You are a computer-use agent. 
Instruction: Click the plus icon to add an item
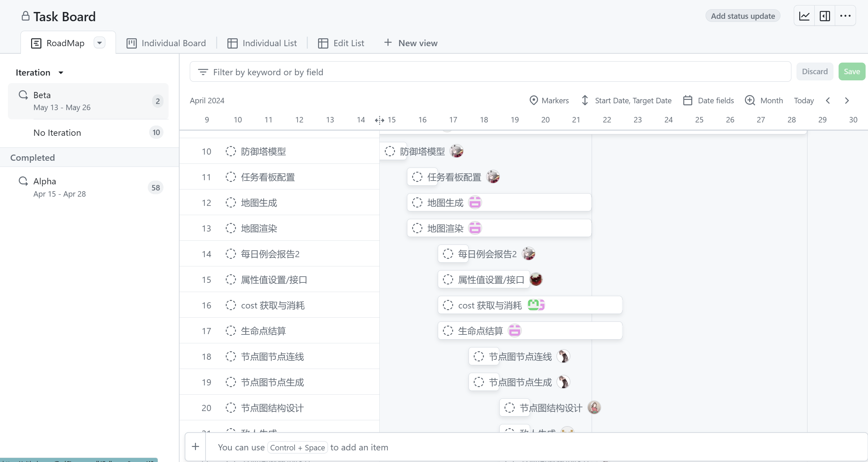[x=195, y=447]
